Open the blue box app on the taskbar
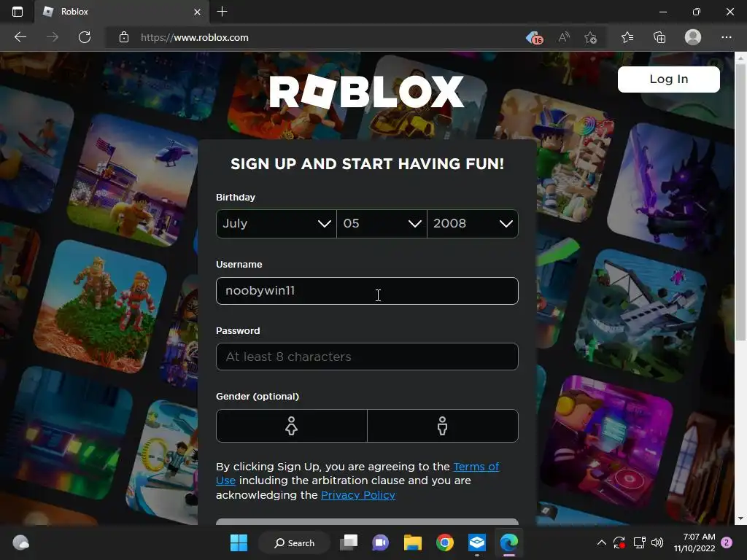The height and width of the screenshot is (560, 747). click(x=477, y=542)
